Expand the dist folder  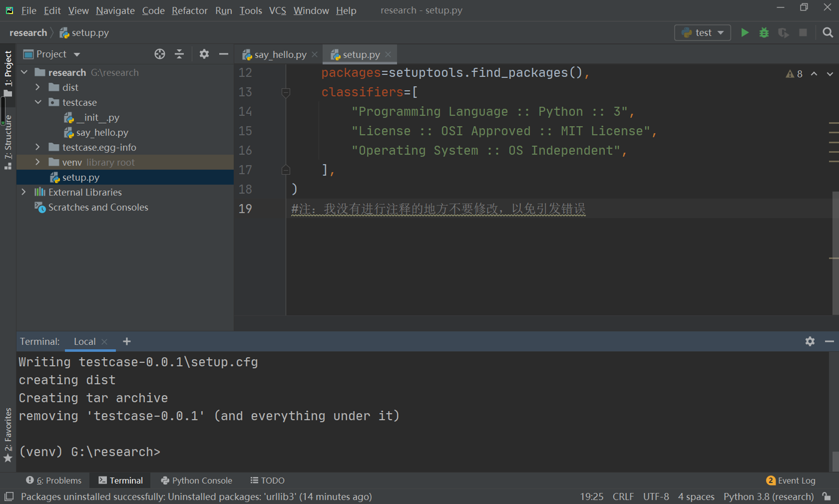(38, 87)
